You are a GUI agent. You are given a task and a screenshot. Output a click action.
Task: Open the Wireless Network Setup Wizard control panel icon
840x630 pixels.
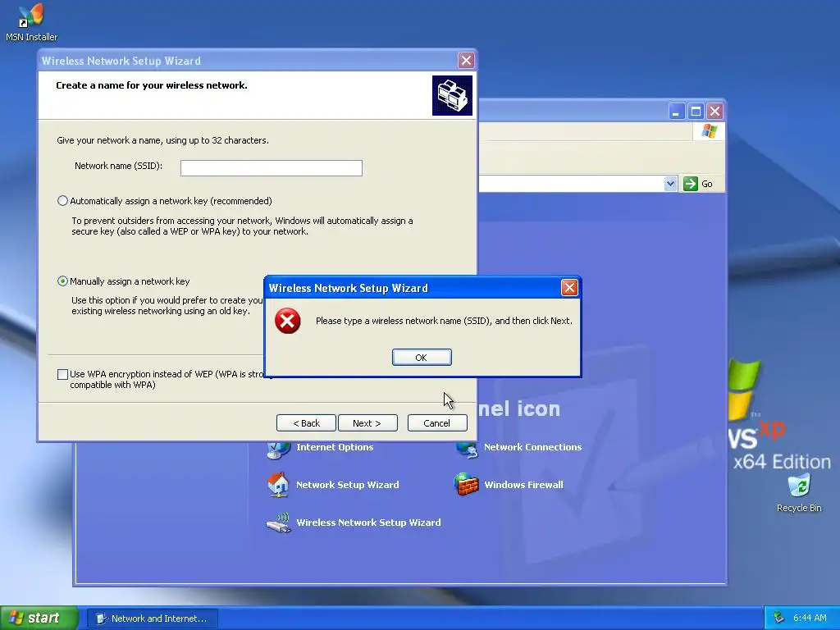click(279, 523)
